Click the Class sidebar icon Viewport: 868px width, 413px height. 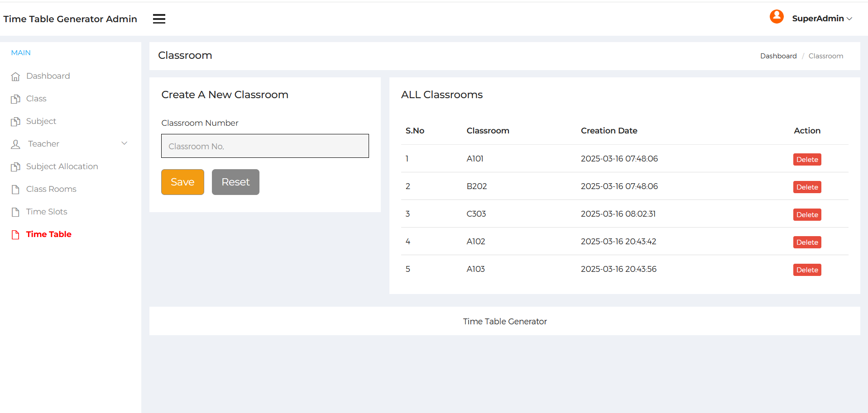(15, 99)
